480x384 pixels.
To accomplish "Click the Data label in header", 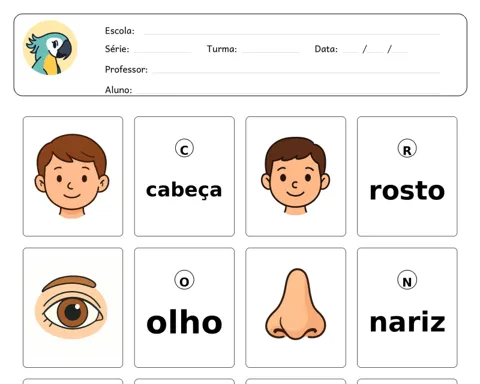I will [326, 49].
